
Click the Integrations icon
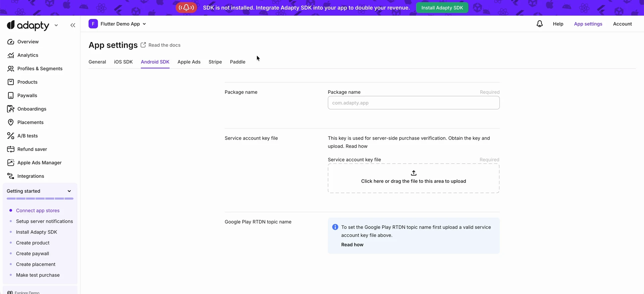click(x=11, y=176)
